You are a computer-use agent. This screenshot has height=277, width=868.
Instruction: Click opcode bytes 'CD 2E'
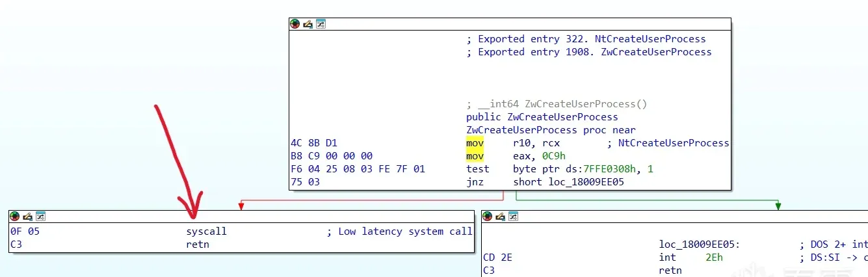[x=497, y=257]
